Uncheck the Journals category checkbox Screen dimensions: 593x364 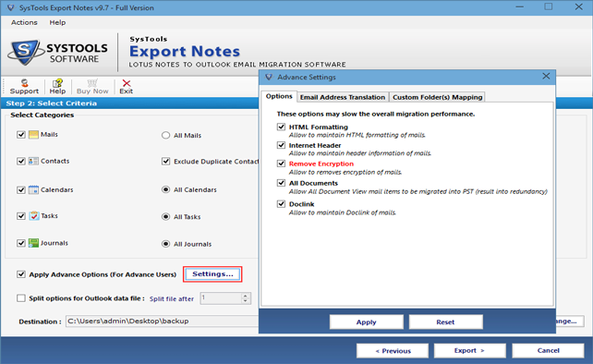pos(21,243)
